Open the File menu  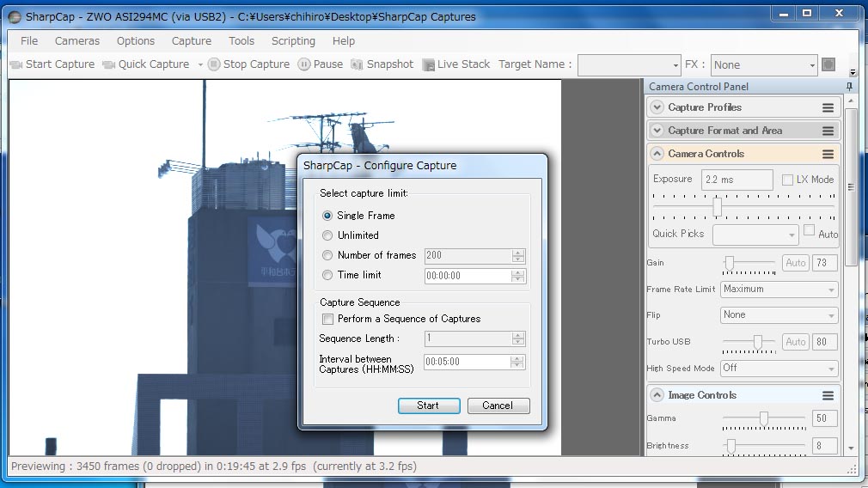pos(29,41)
